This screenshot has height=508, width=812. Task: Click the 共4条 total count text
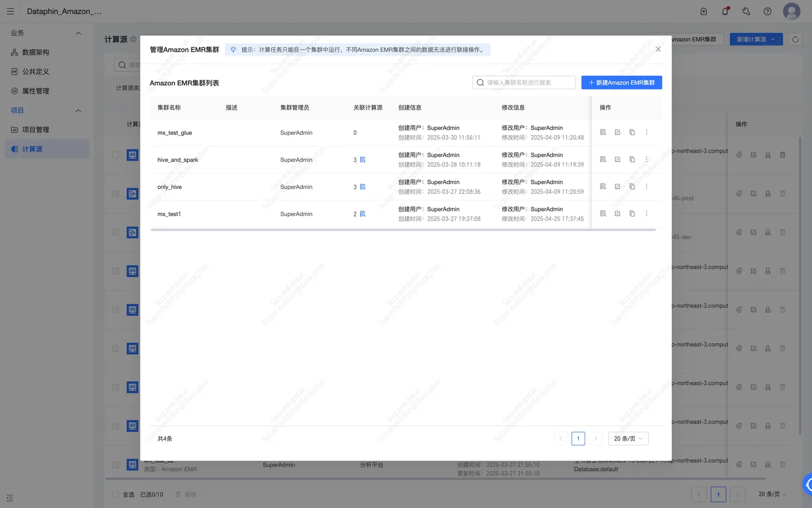point(165,438)
